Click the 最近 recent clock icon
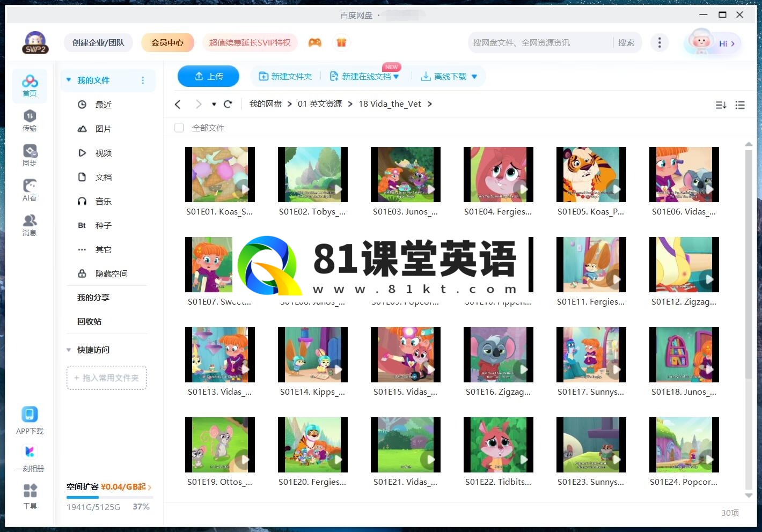Image resolution: width=762 pixels, height=532 pixels. (82, 105)
